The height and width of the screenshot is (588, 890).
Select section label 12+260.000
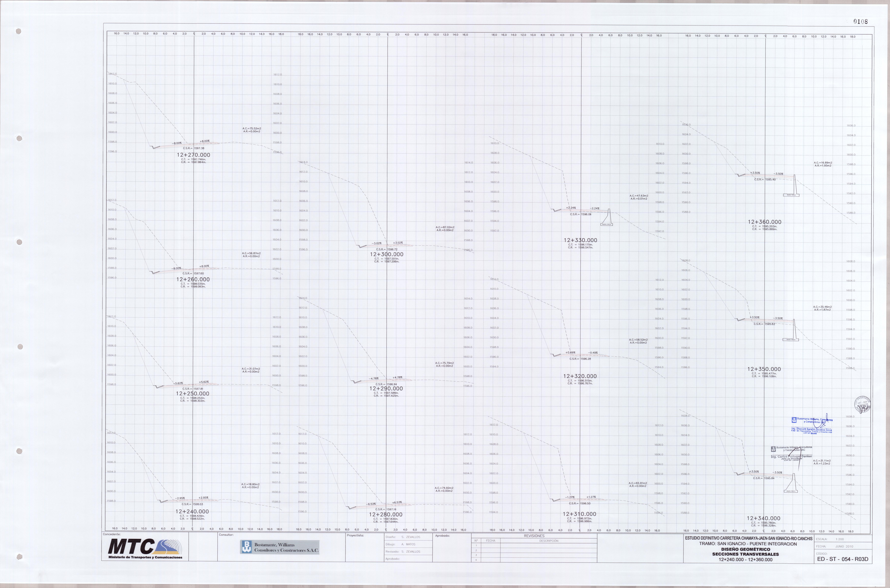click(x=193, y=279)
